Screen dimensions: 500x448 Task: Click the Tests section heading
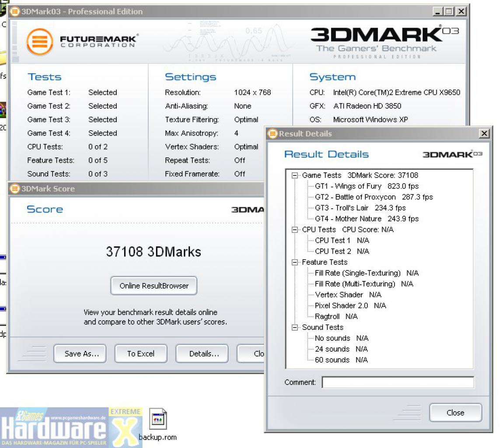(45, 77)
